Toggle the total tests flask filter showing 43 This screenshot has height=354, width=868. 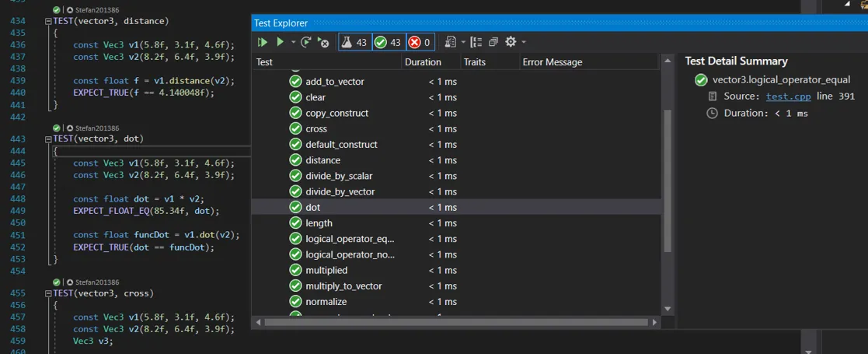(355, 42)
